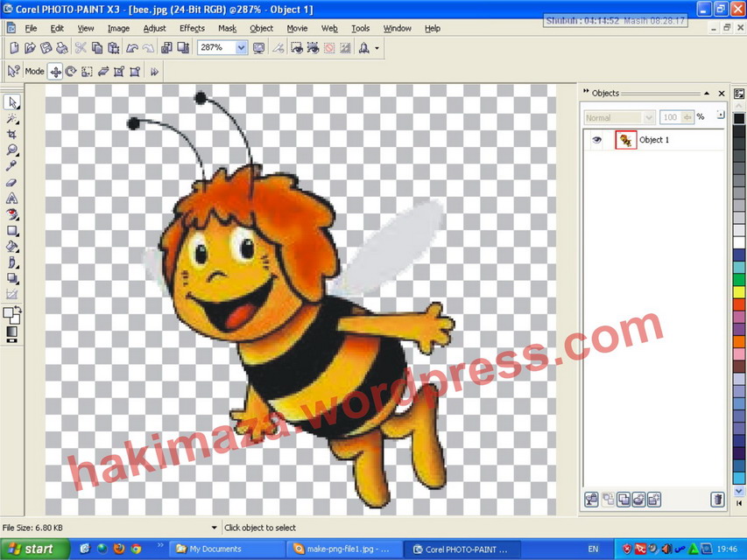Click the Print icon
Image resolution: width=747 pixels, height=560 pixels.
click(x=62, y=47)
